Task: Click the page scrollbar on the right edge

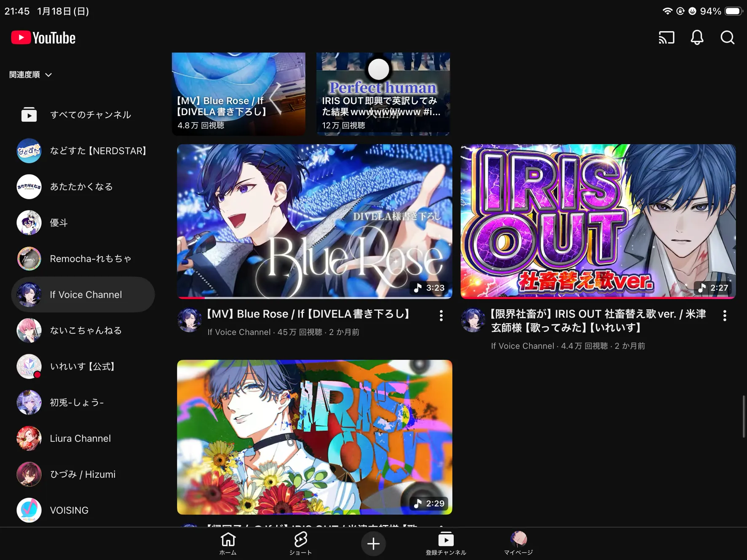Action: 744,417
